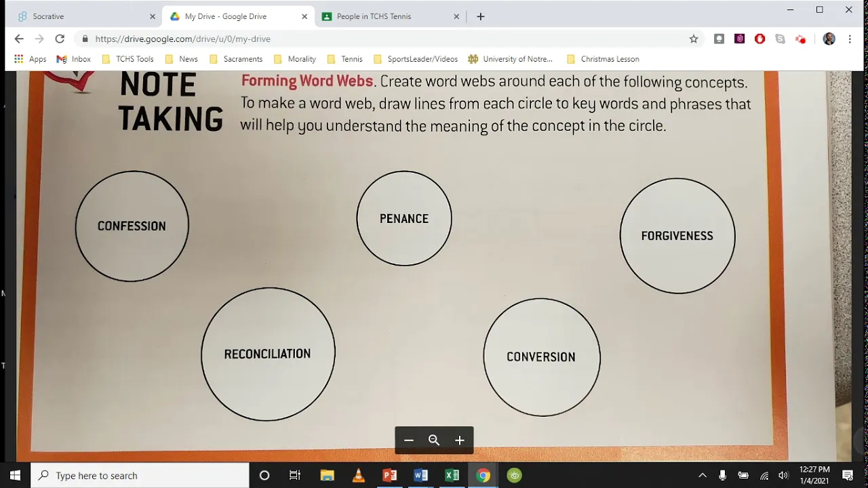Show hidden system tray icons
The height and width of the screenshot is (488, 868).
point(703,475)
